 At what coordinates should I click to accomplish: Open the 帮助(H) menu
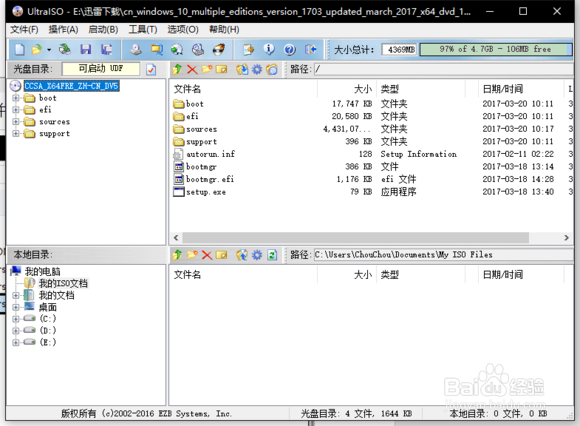point(224,29)
